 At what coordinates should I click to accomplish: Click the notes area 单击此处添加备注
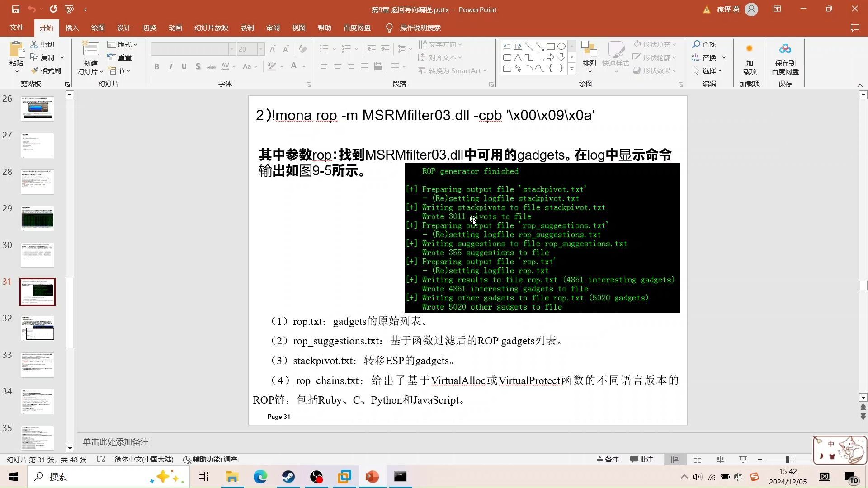[116, 441]
